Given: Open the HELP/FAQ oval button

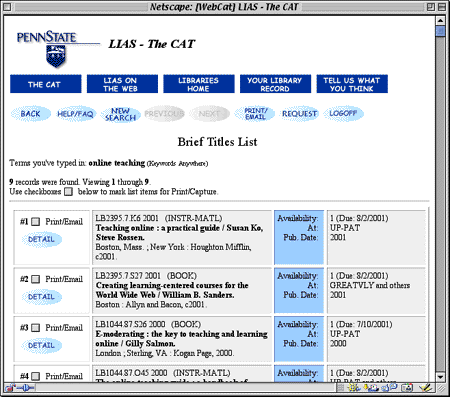Looking at the screenshot, I should pyautogui.click(x=75, y=114).
